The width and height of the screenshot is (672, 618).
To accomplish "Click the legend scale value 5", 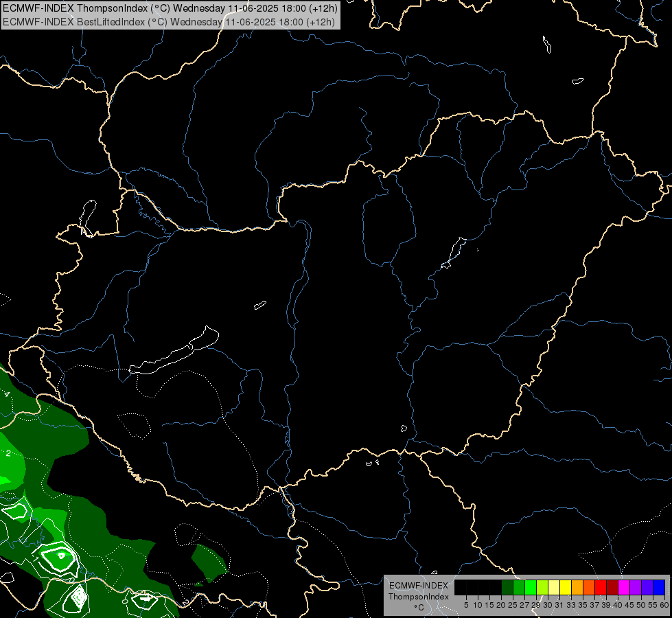I will click(x=466, y=605).
